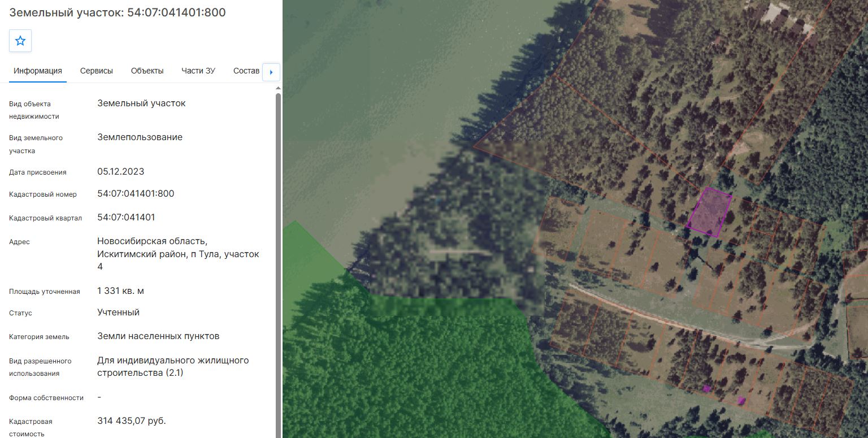Click cadastral quarter value 54:07:041401
868x438 pixels.
(126, 217)
